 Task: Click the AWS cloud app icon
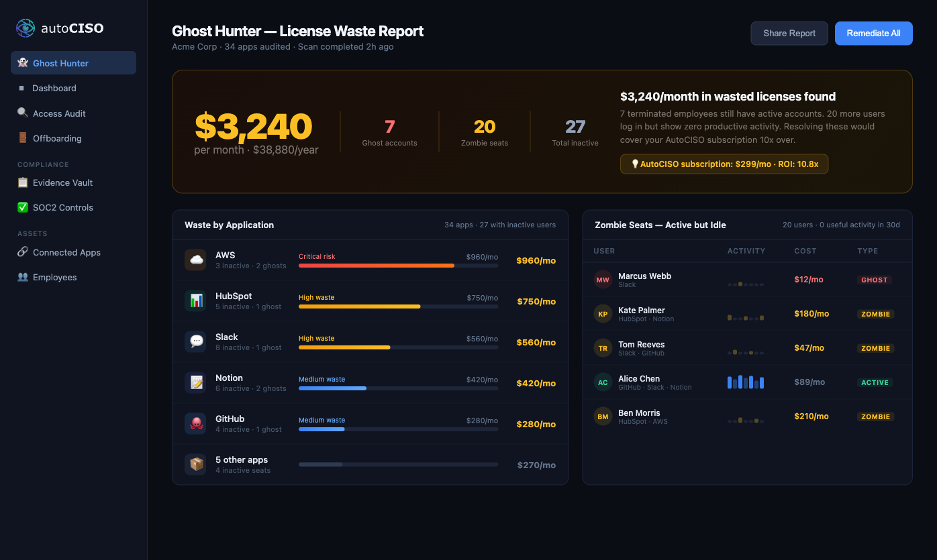click(x=196, y=260)
